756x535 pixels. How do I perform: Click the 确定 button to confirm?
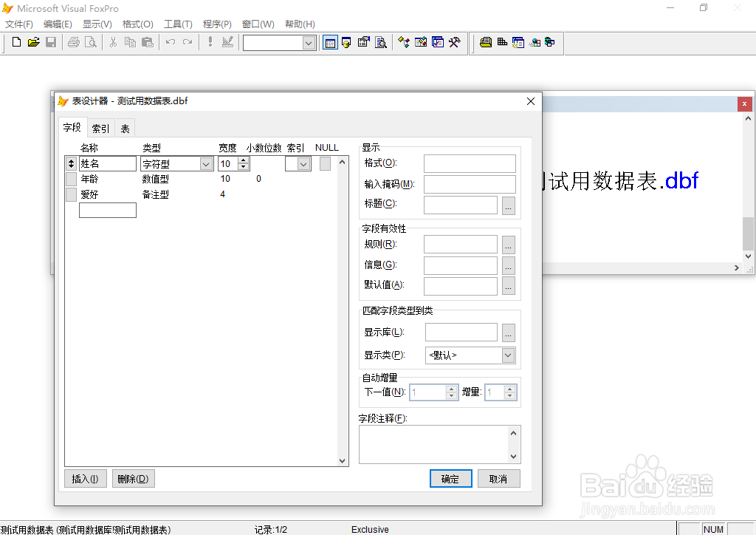(x=450, y=478)
